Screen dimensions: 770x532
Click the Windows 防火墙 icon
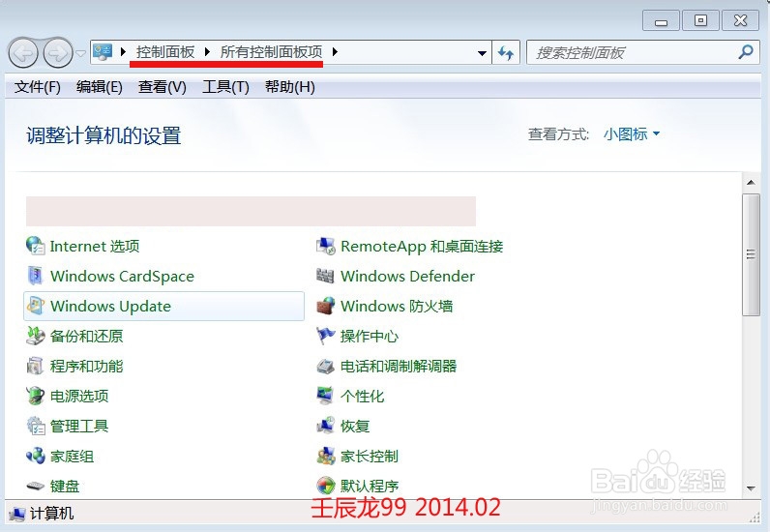[x=326, y=306]
